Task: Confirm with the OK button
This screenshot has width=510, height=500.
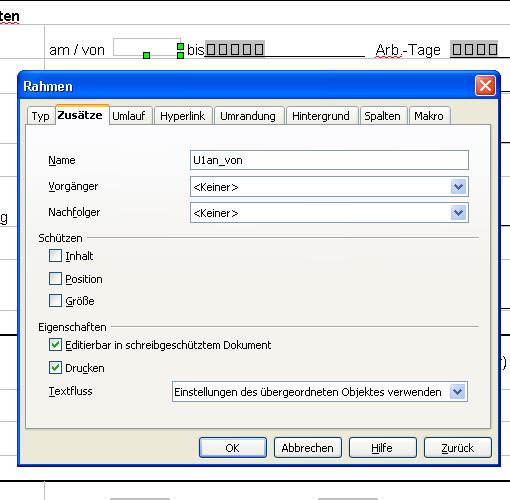Action: tap(233, 448)
